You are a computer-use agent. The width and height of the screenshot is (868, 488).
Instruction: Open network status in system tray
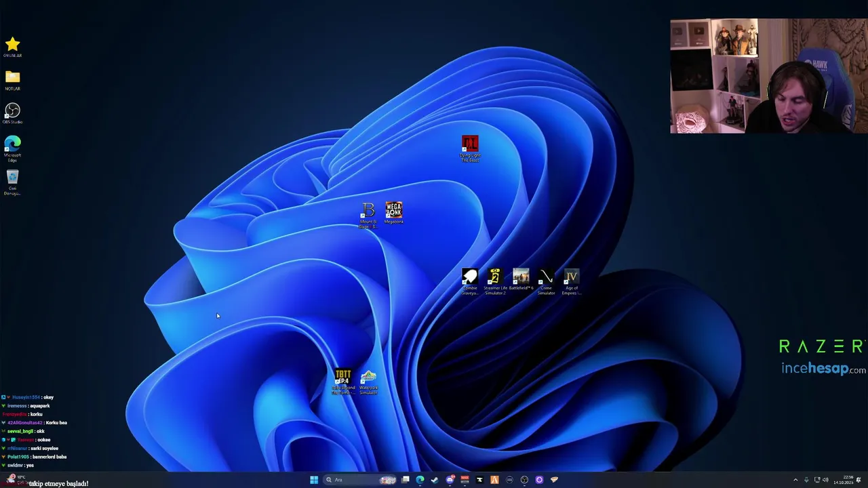click(817, 480)
